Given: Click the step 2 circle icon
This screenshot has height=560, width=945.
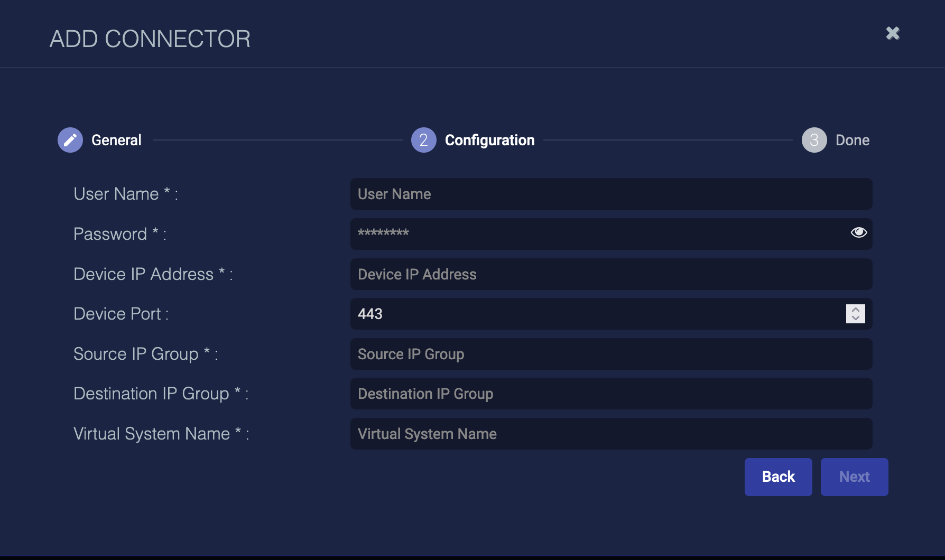Looking at the screenshot, I should (x=423, y=140).
